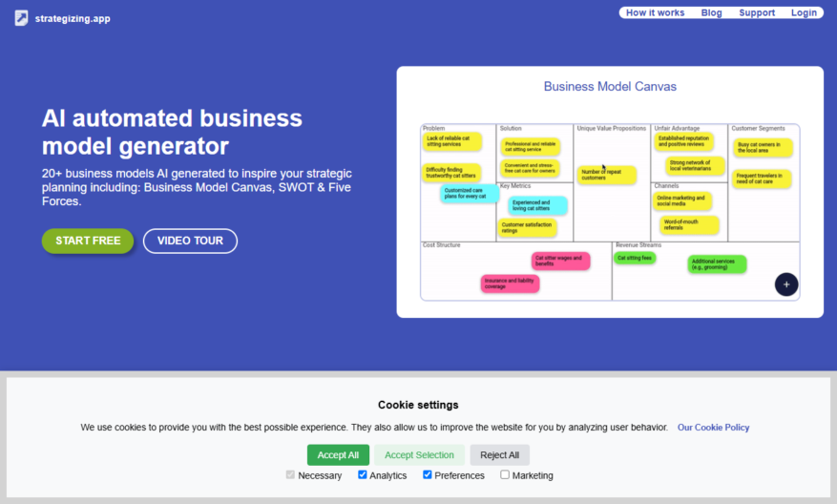Click the plus button on the canvas
Screen dimensions: 837x504
click(x=786, y=284)
